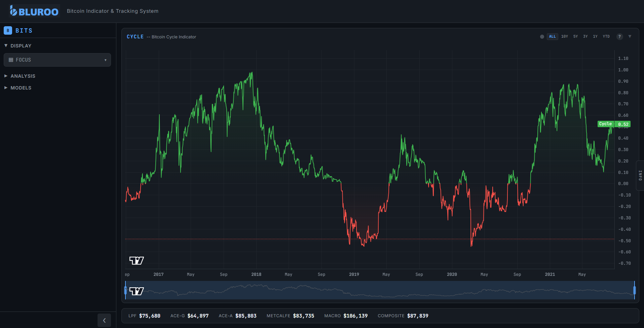The image size is (644, 328).
Task: Open the INFO side panel tab
Action: coord(640,175)
